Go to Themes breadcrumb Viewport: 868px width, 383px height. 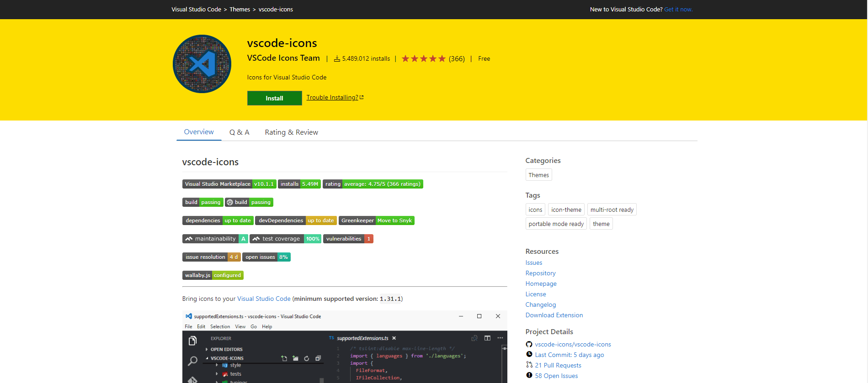(x=240, y=9)
